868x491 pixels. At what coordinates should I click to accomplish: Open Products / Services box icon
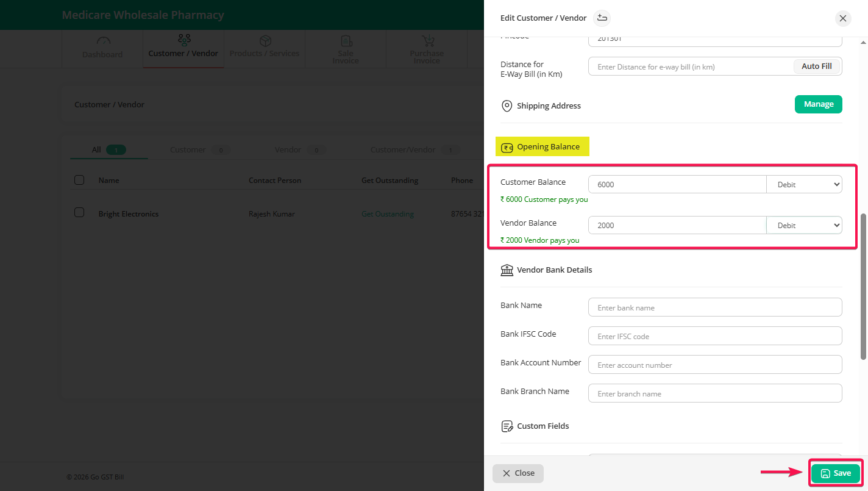[265, 41]
